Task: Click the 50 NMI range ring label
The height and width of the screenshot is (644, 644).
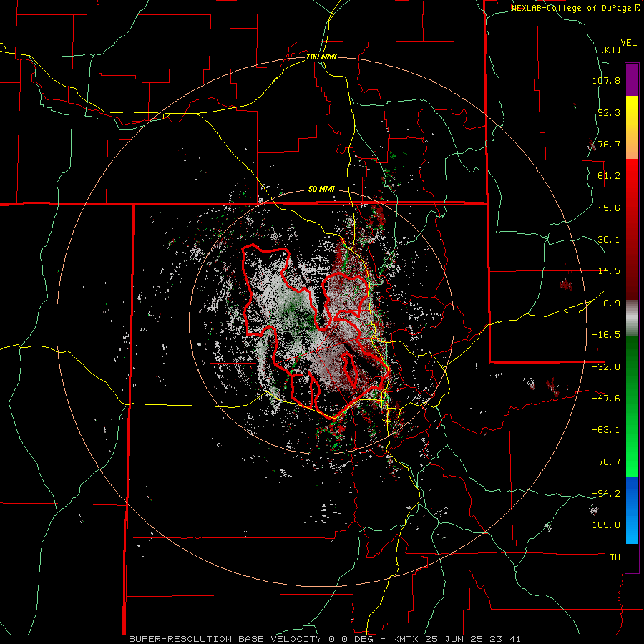Action: click(x=321, y=190)
